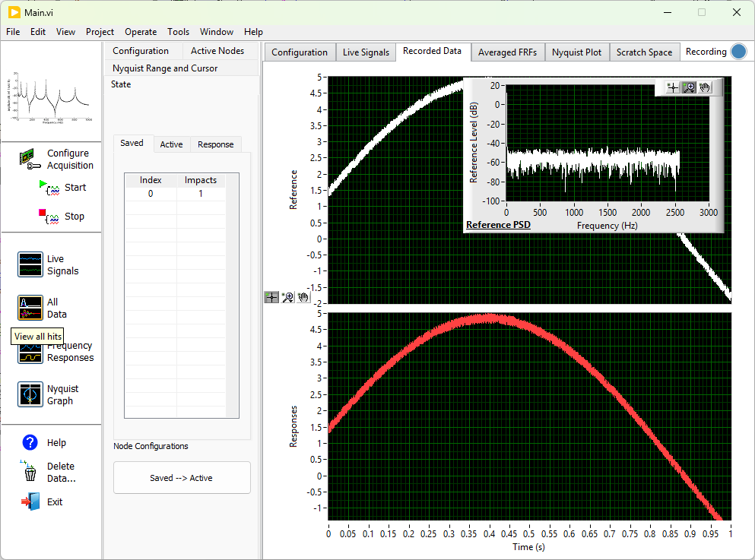Select the Active node tab

(x=171, y=144)
